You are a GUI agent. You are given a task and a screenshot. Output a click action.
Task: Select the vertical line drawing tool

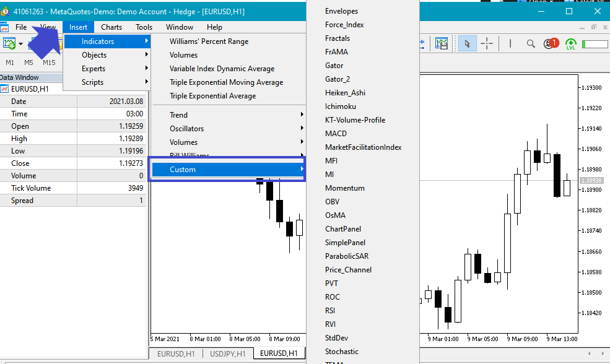coord(510,43)
